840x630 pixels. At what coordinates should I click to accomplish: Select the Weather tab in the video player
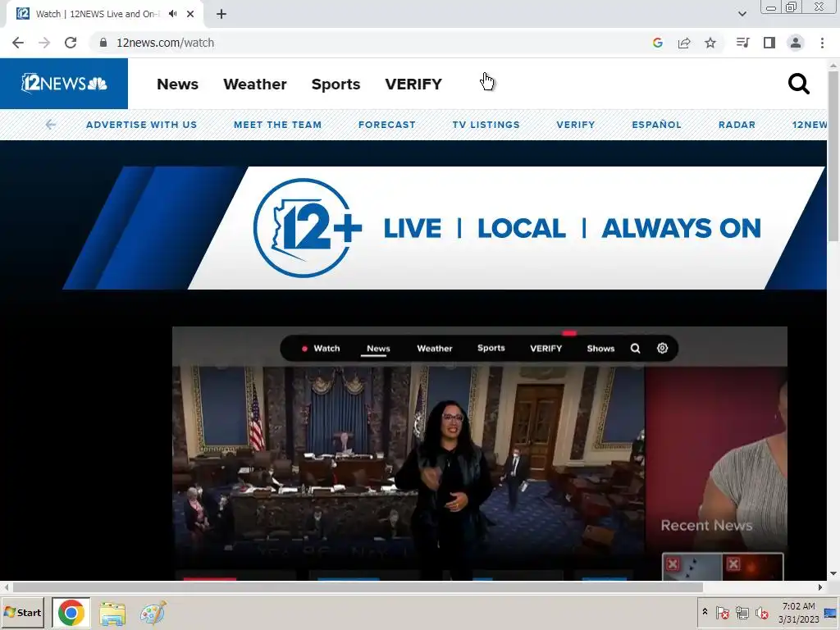click(x=435, y=348)
